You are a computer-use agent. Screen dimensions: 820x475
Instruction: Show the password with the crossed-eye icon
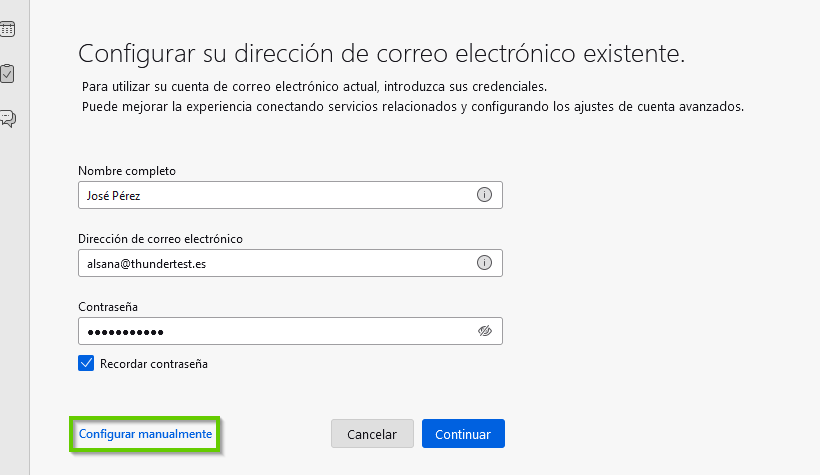485,331
